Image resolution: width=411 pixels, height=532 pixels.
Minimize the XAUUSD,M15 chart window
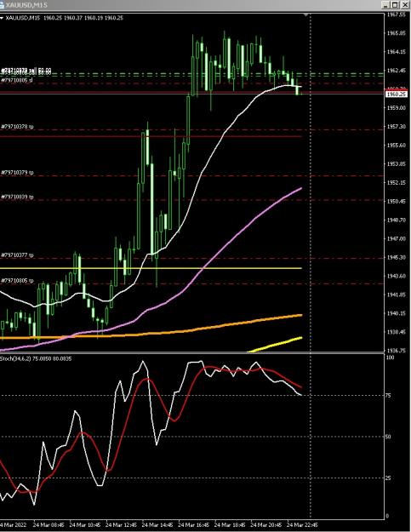coord(386,5)
